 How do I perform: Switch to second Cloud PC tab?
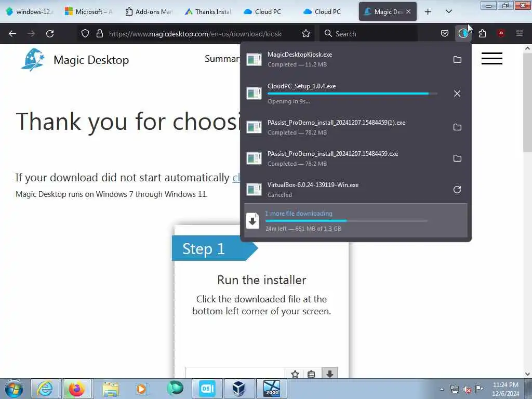click(322, 11)
